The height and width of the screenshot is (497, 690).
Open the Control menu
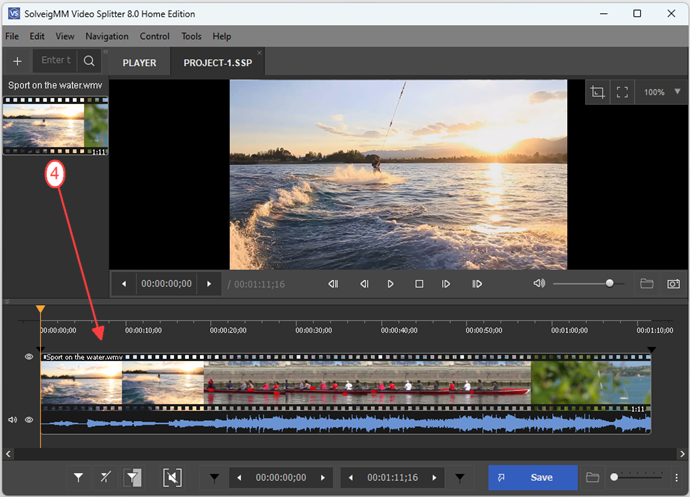click(154, 37)
